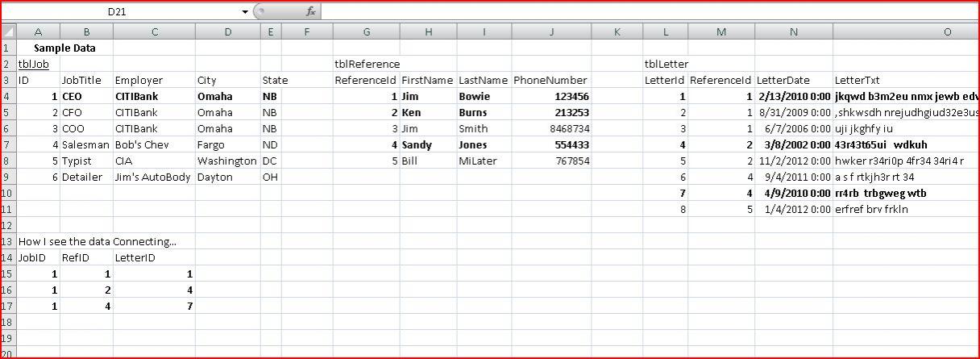This screenshot has width=980, height=359.
Task: Click the 'CFO' job title cell
Action: pyautogui.click(x=86, y=113)
